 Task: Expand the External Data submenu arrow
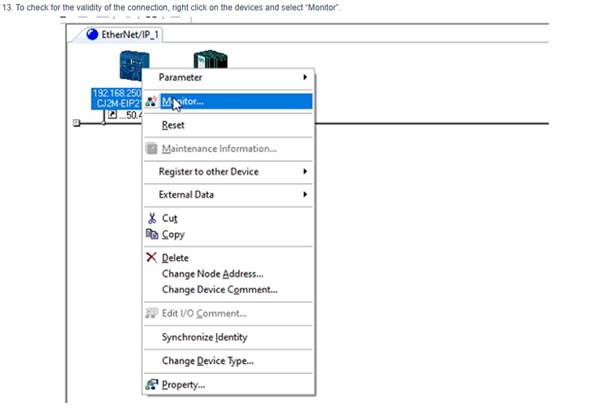305,194
